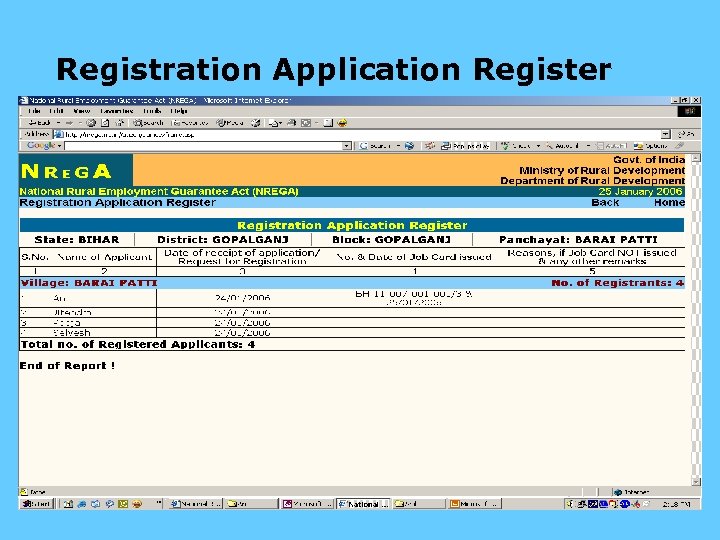
Task: Click the Google toolbar Search Web button
Action: click(x=379, y=146)
